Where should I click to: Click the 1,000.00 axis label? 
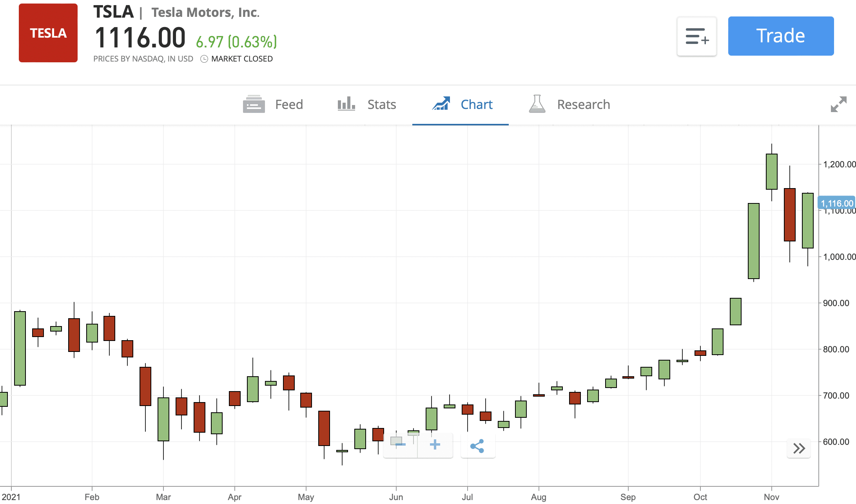(839, 257)
